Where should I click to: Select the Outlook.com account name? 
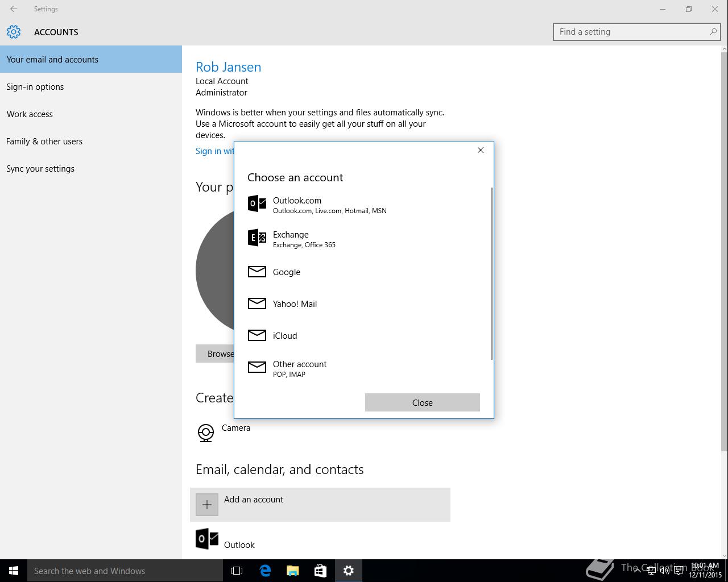click(297, 200)
